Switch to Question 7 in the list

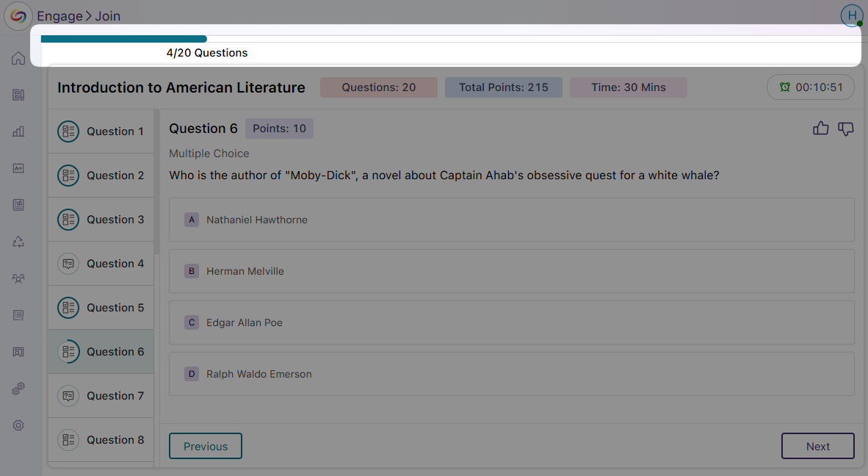point(101,396)
